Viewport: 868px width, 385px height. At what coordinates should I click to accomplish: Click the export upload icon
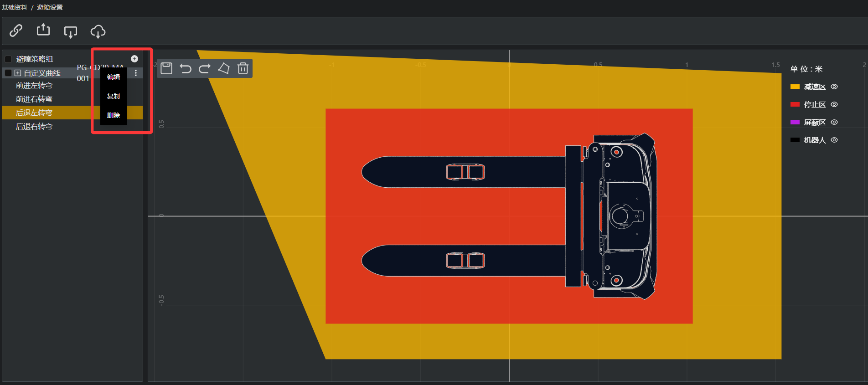point(43,30)
